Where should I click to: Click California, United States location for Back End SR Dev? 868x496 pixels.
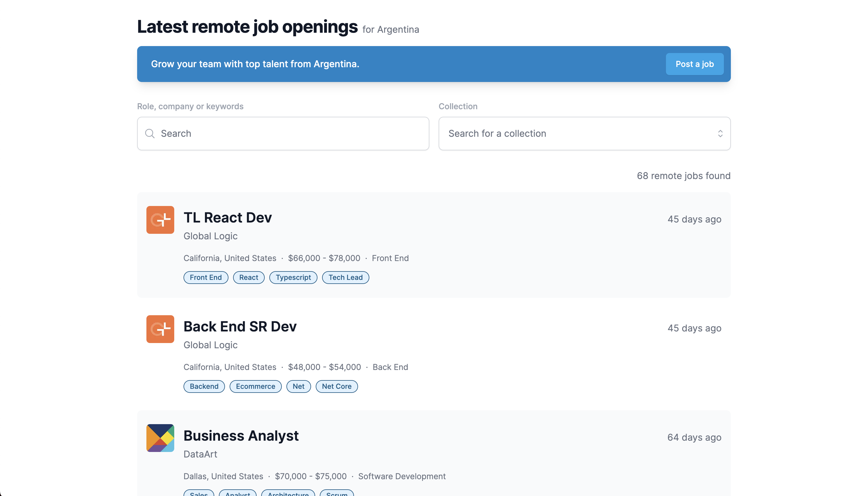[230, 367]
